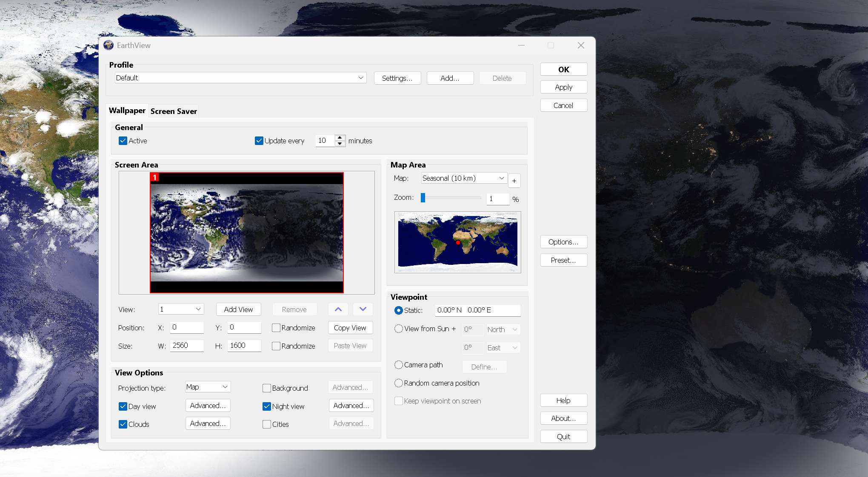Click the EarthView globe title bar icon

pyautogui.click(x=108, y=45)
